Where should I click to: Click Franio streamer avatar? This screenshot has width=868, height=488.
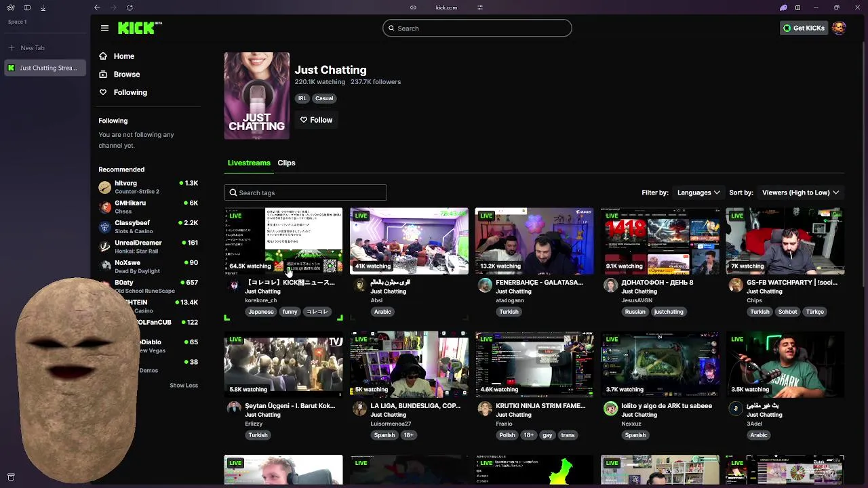pyautogui.click(x=485, y=409)
